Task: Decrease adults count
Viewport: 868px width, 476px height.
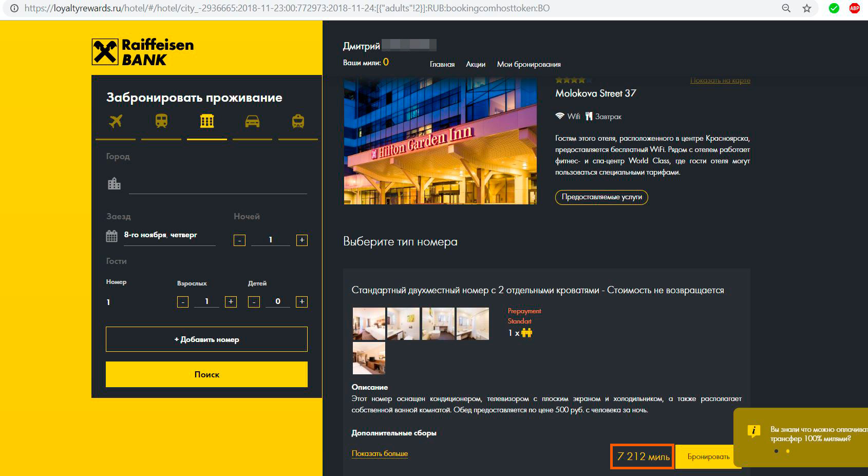Action: 183,302
